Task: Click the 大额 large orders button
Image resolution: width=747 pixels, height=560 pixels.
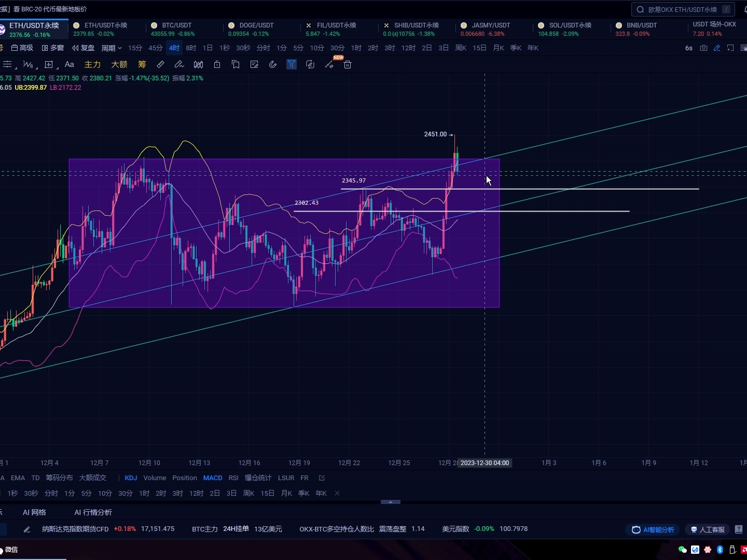Action: (119, 64)
